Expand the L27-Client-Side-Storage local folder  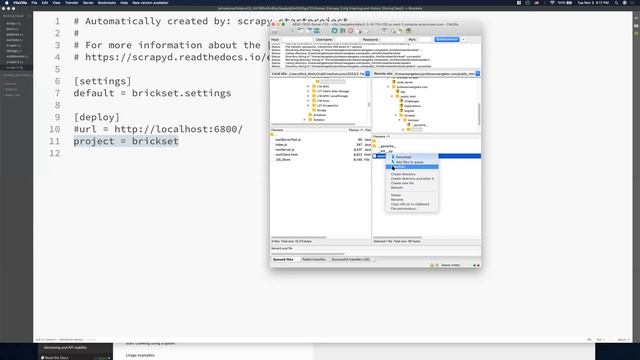point(308,91)
